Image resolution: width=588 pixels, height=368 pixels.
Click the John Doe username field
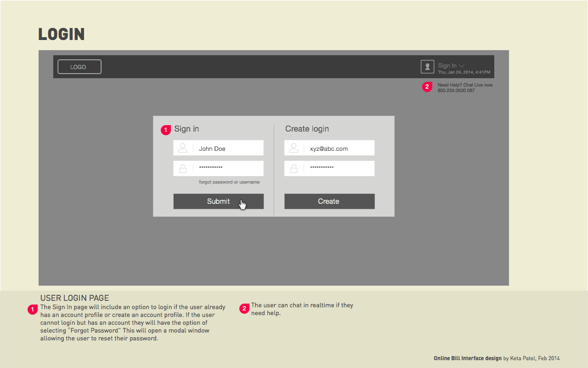click(218, 148)
